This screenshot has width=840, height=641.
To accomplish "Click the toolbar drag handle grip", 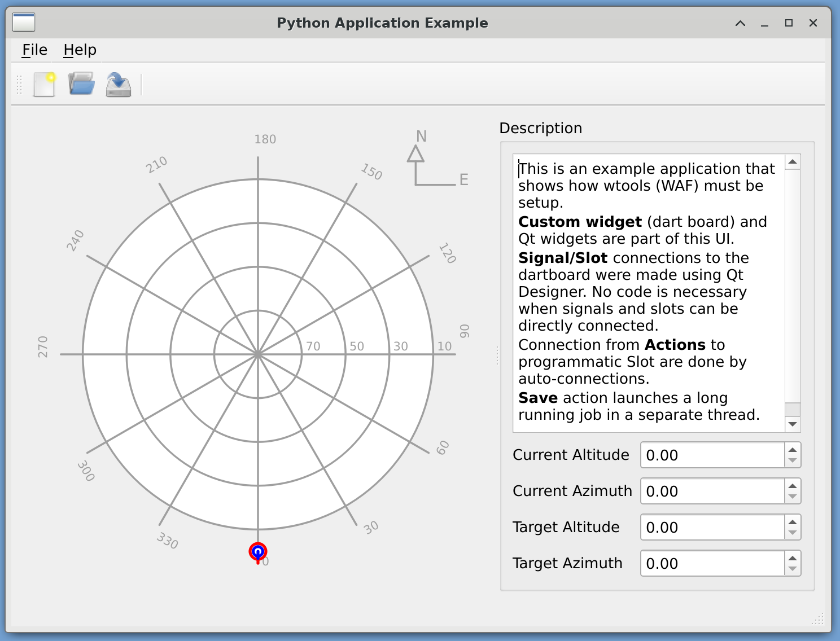I will click(19, 85).
